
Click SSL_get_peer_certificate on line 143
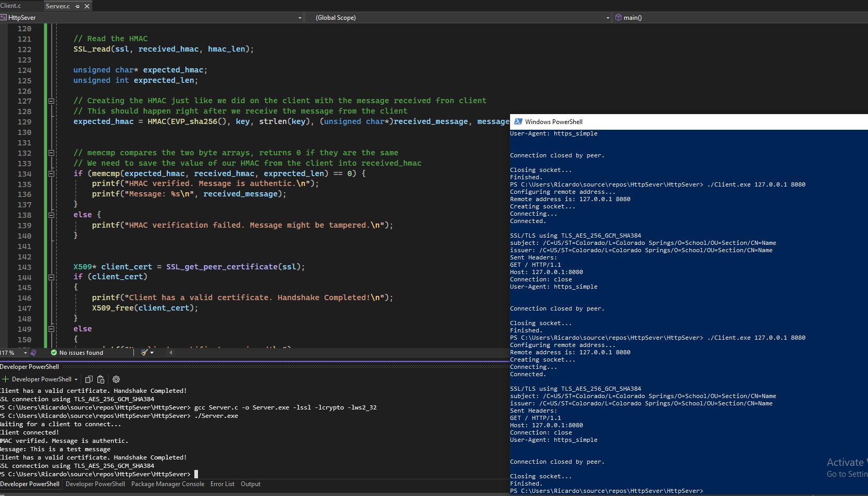(x=222, y=267)
